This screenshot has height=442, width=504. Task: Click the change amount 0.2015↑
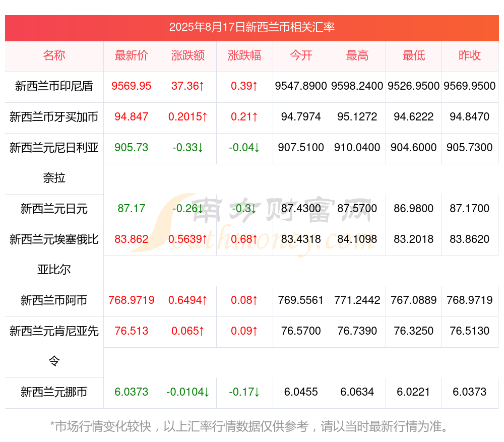point(188,116)
